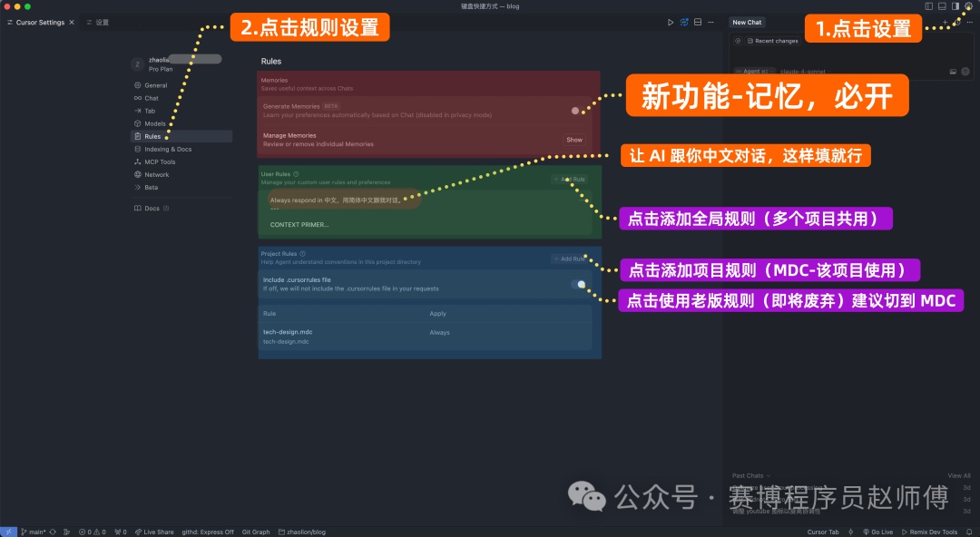Open the Agent mode dropdown in chat

[x=754, y=72]
